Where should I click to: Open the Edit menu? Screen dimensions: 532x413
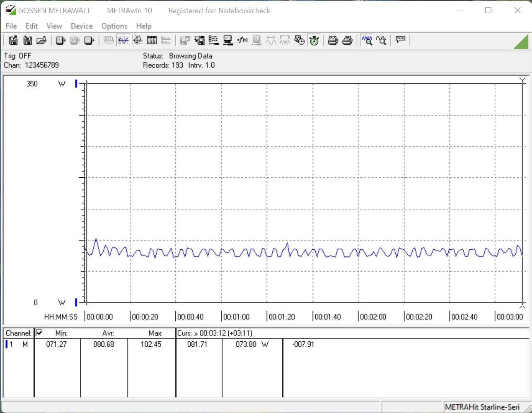pyautogui.click(x=31, y=26)
